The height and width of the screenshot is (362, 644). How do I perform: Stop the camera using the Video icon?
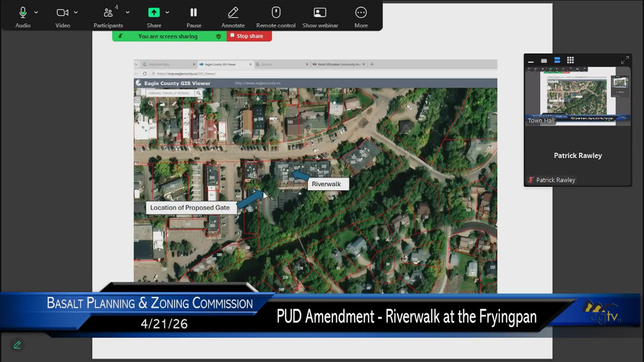[62, 12]
